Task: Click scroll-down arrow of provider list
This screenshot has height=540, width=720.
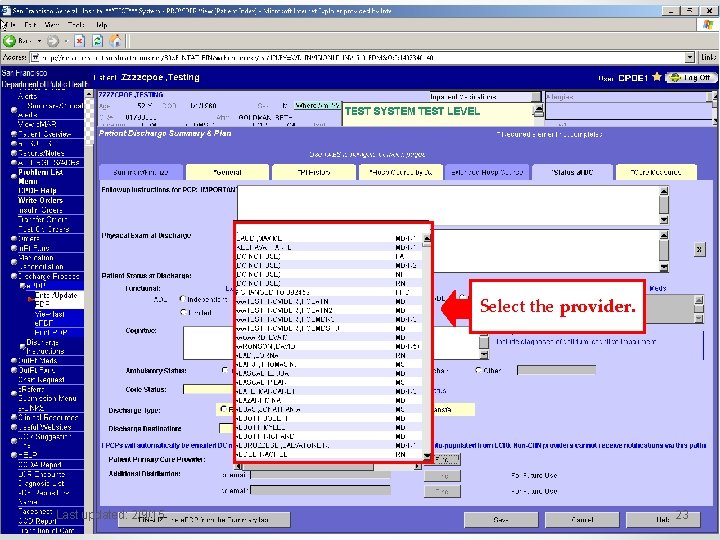Action: click(x=427, y=456)
